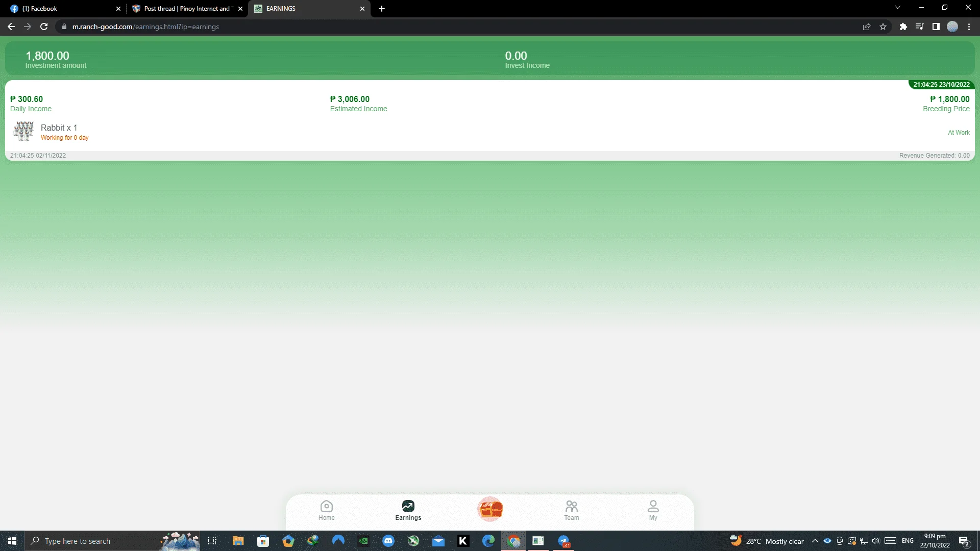Close the EARNINGS tab
This screenshot has width=980, height=551.
362,9
